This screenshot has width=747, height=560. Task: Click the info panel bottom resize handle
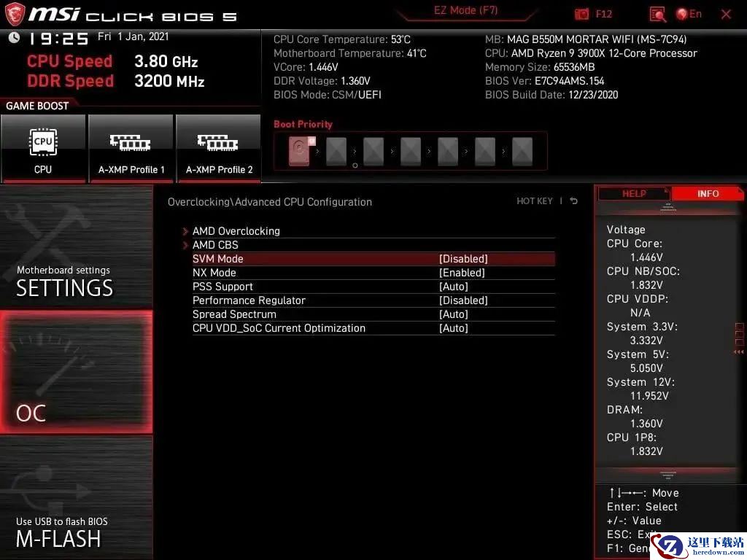point(668,475)
